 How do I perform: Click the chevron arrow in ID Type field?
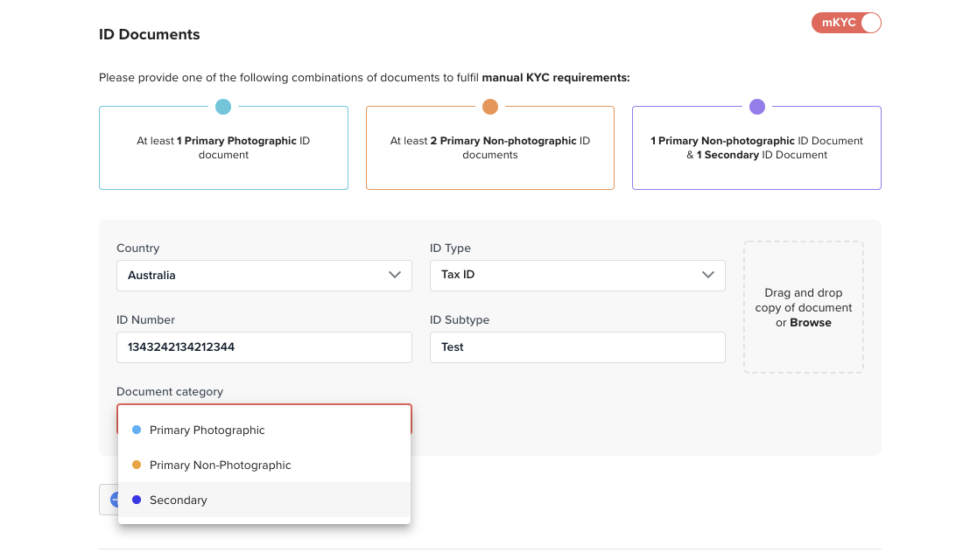[x=707, y=275]
